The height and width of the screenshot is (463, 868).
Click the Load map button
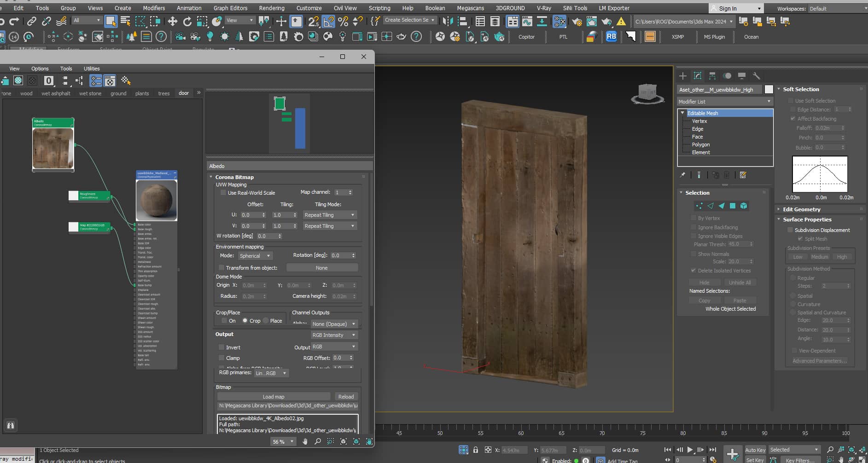[274, 396]
